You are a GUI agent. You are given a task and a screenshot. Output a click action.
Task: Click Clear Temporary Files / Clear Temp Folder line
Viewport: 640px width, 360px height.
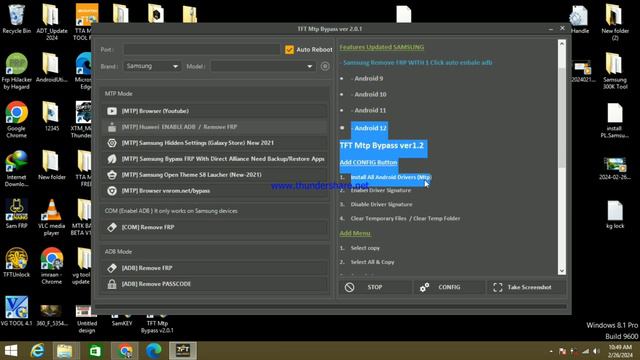tap(405, 218)
